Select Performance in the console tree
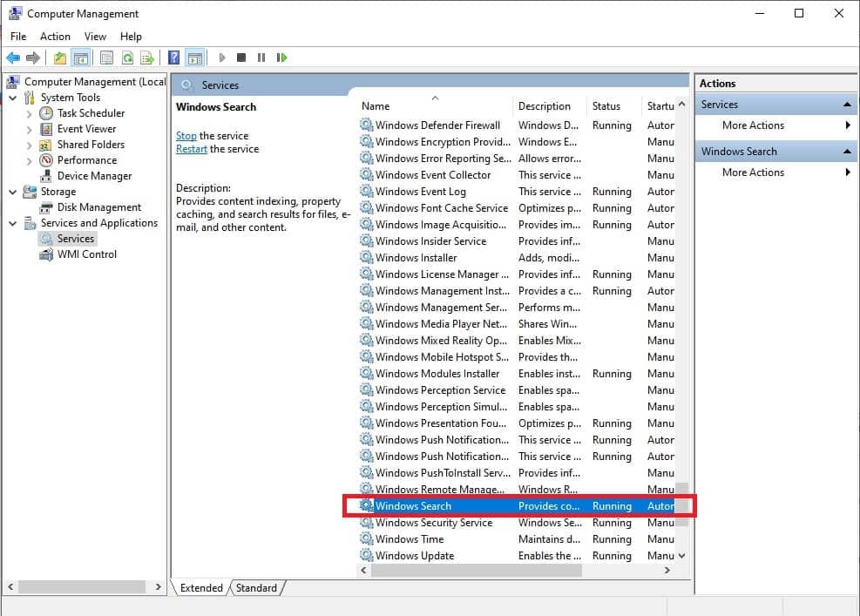This screenshot has width=860, height=616. (87, 160)
